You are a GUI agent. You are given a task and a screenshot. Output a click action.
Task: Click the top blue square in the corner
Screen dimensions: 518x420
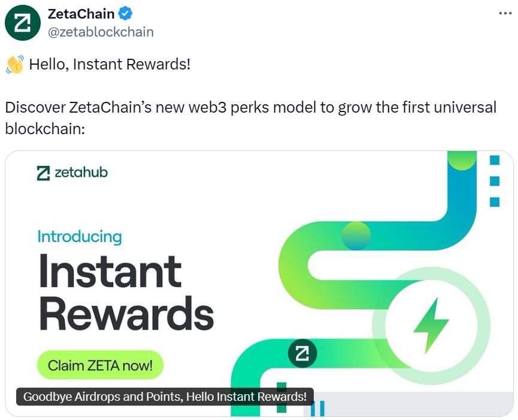(495, 160)
